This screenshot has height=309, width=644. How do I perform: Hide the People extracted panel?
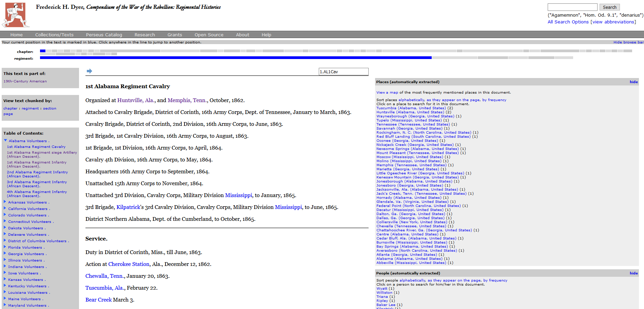tap(633, 273)
